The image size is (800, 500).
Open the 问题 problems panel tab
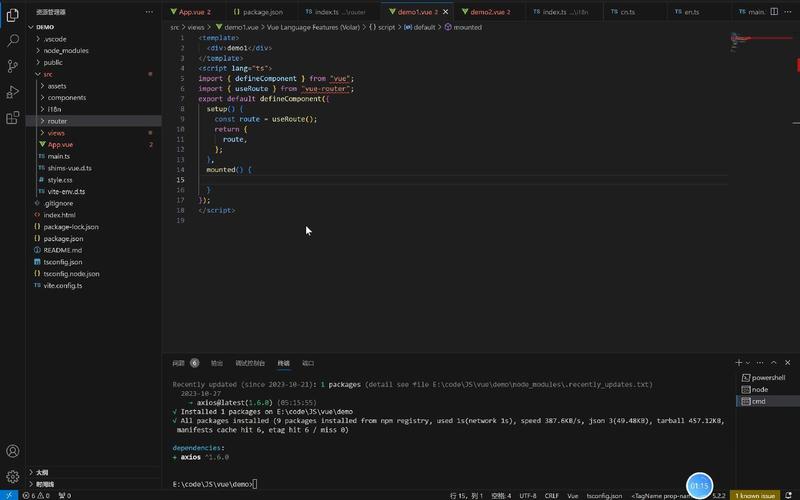[x=185, y=363]
